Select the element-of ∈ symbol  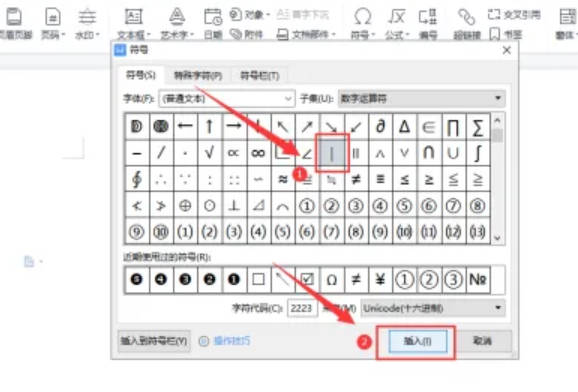point(429,127)
